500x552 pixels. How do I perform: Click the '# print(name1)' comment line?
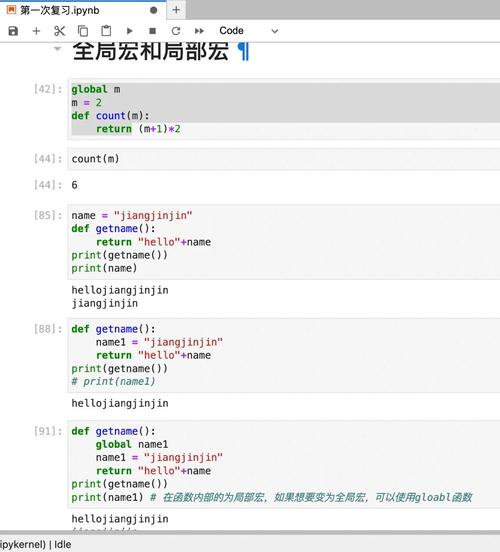pos(113,381)
